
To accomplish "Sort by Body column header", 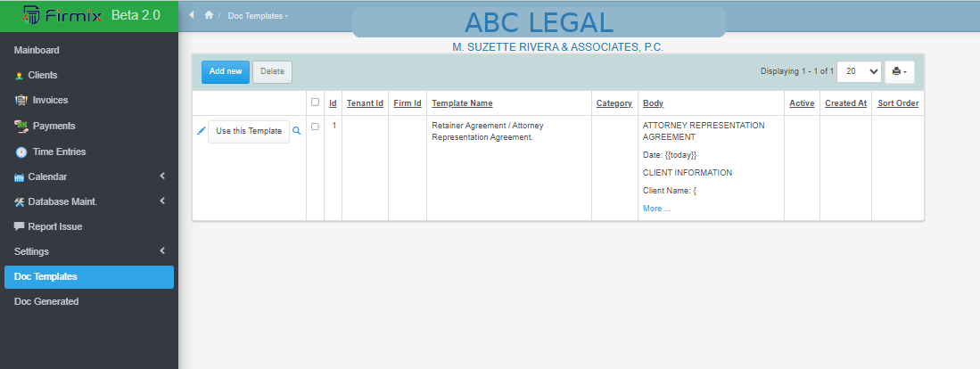I will coord(653,103).
